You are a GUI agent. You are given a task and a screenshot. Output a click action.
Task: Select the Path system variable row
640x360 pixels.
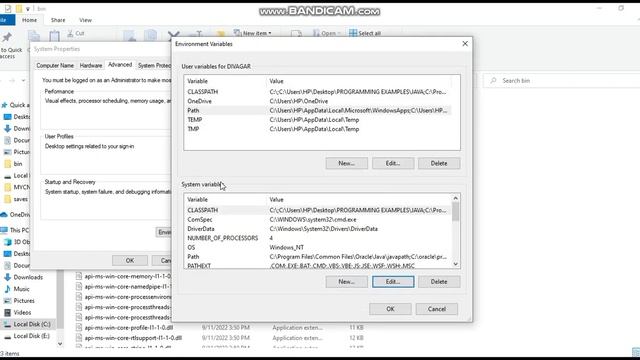[318, 257]
